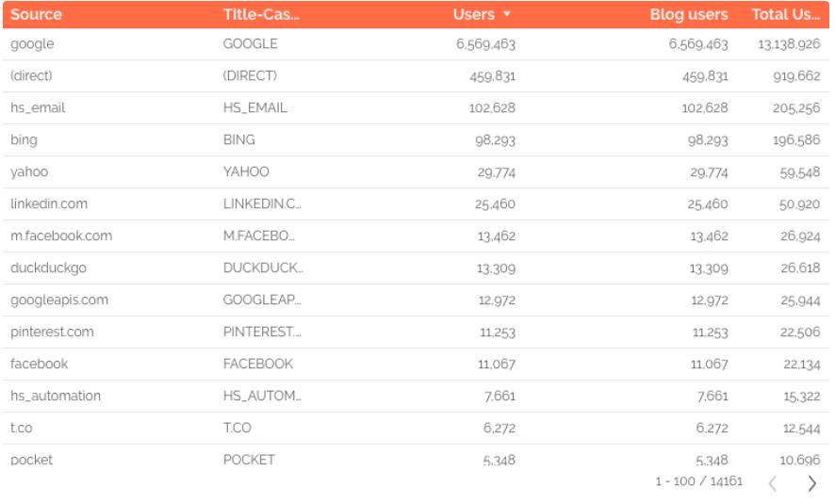Go to next page of results
The image size is (835, 504).
point(812,483)
